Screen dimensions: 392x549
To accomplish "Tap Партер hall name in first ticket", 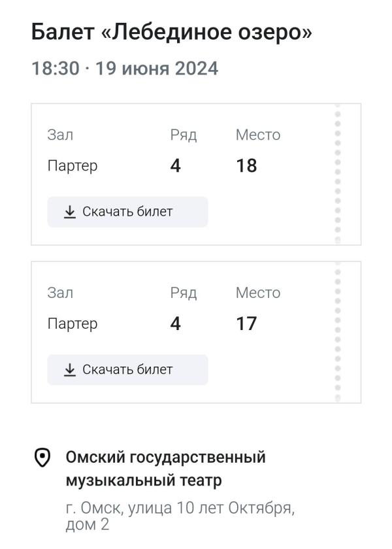I will pyautogui.click(x=73, y=166).
